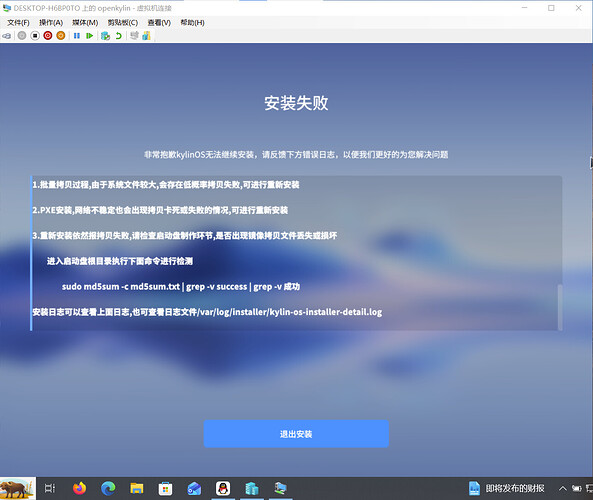Click log line 1 about 批量拷贝过程

166,185
